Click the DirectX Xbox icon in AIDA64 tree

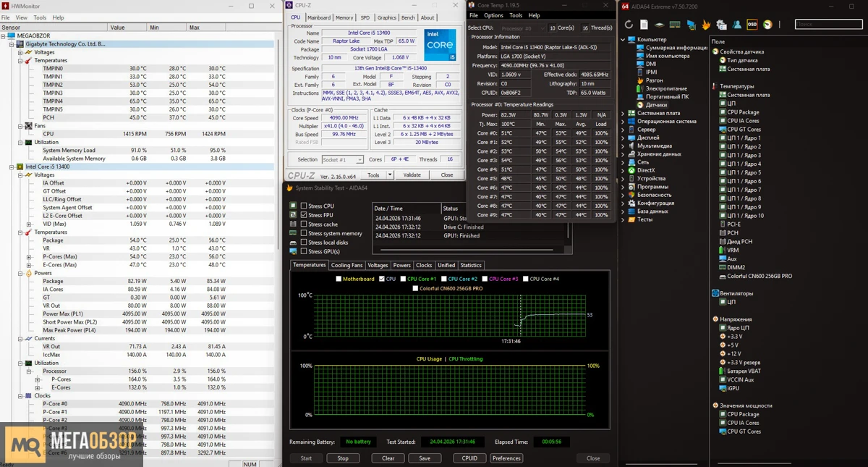point(631,170)
